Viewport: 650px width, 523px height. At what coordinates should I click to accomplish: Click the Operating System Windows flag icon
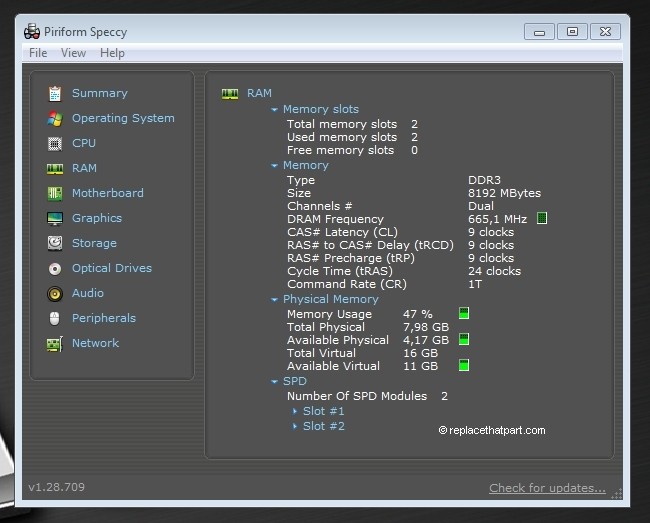click(x=55, y=119)
